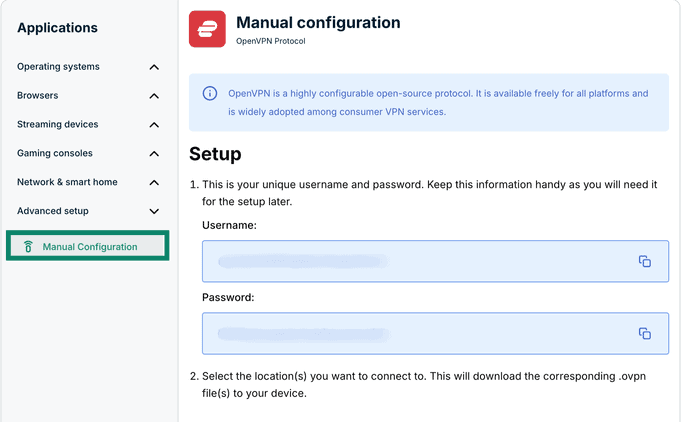Toggle the Gaming consoles chevron
Screen dimensions: 700x422
pos(154,154)
